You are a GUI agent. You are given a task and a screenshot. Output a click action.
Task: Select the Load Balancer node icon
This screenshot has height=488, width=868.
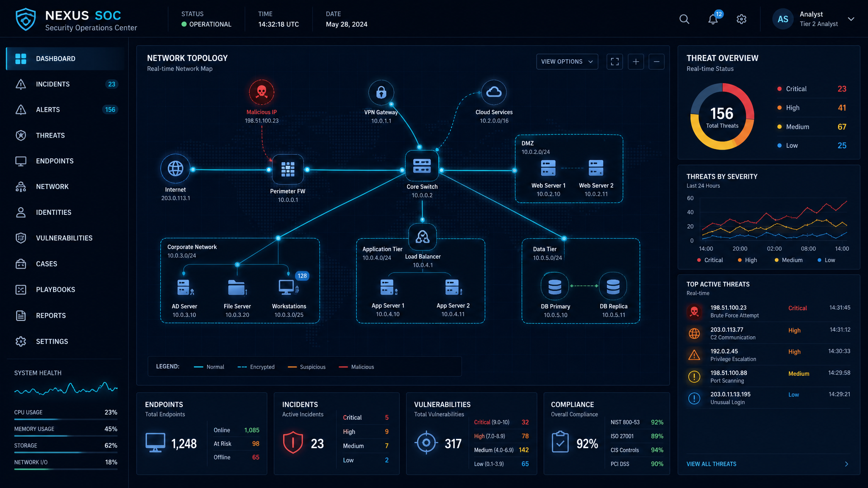tap(422, 237)
